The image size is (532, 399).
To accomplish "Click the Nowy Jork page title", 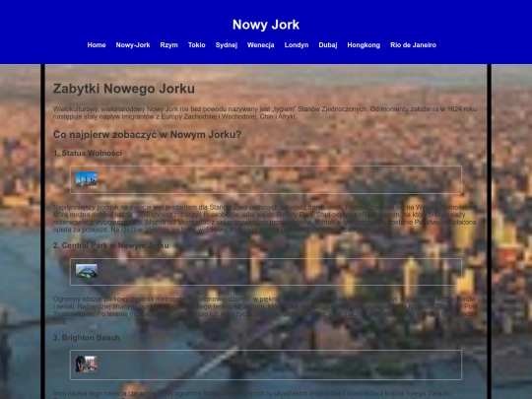I will pyautogui.click(x=266, y=25).
